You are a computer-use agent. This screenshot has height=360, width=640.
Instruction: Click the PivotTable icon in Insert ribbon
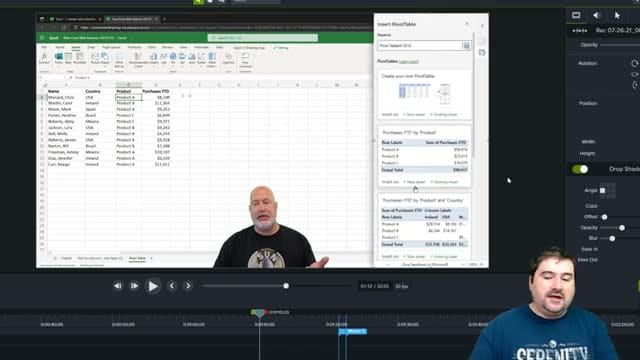[x=80, y=58]
